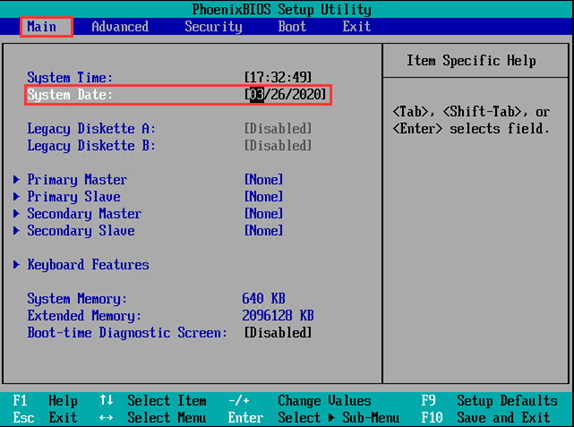Open the Security menu tab

click(x=213, y=27)
